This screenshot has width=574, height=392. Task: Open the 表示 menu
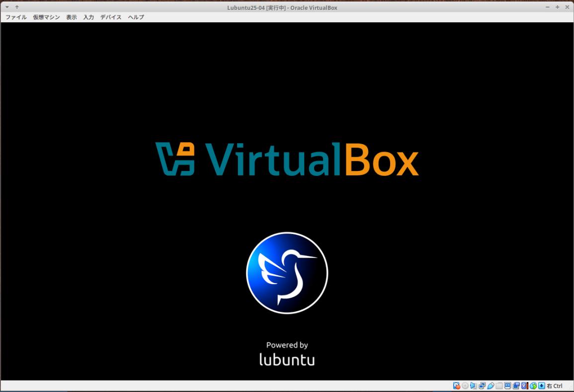[72, 17]
